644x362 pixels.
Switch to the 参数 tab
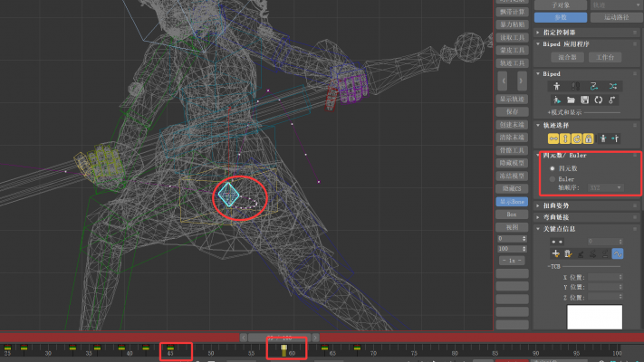click(560, 17)
